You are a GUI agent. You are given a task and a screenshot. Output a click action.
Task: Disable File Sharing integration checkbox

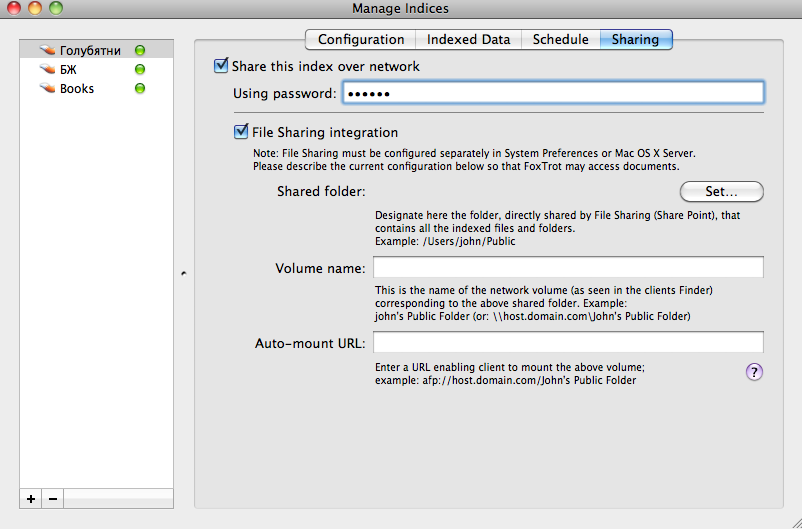tap(241, 131)
